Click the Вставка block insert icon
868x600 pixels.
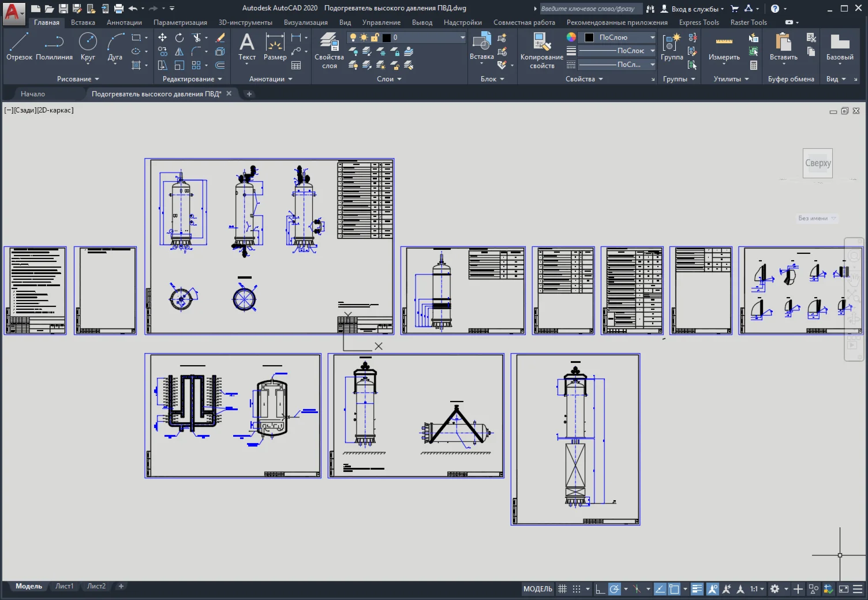481,42
